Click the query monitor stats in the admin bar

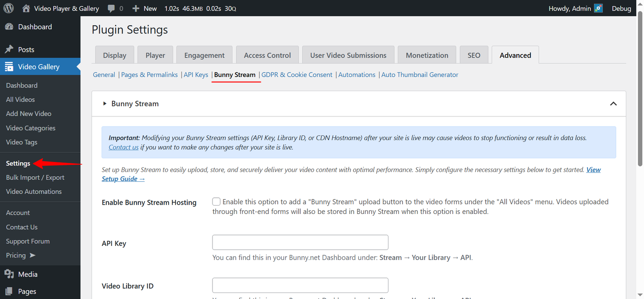[200, 8]
